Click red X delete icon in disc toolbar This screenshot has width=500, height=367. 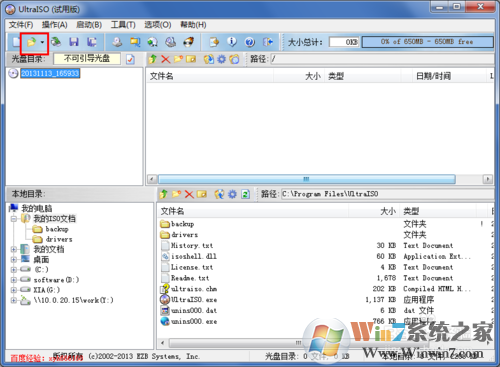(x=165, y=59)
